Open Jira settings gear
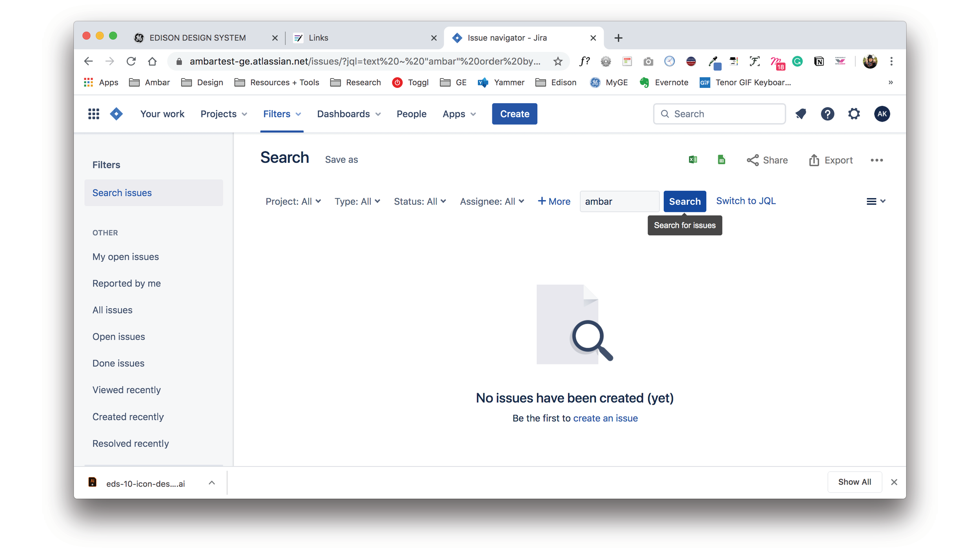Screen dimensions: 980x552 tap(854, 114)
